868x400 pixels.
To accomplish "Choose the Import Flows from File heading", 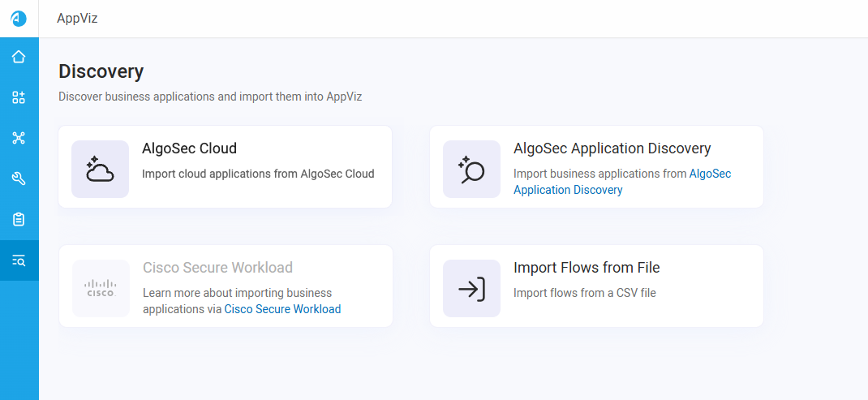I will pos(587,268).
